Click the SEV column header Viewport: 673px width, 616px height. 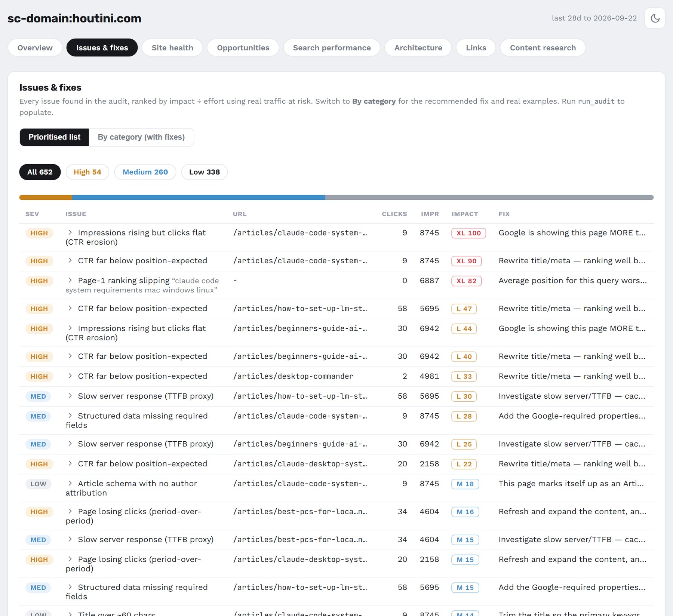(x=32, y=214)
